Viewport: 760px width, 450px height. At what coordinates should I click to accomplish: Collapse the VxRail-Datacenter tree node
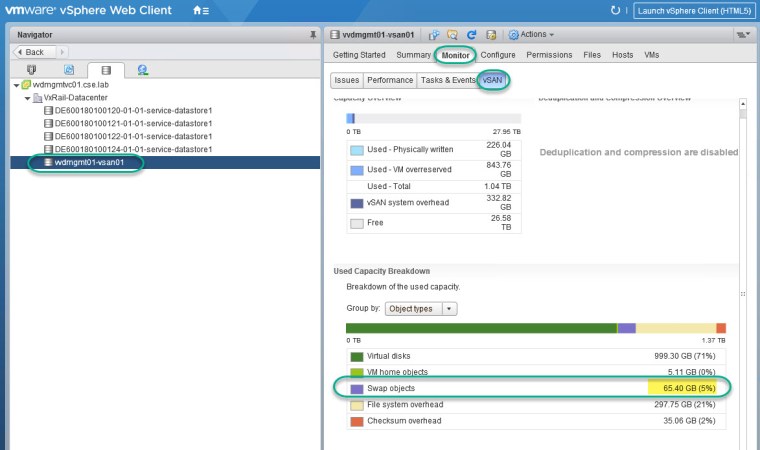point(28,98)
